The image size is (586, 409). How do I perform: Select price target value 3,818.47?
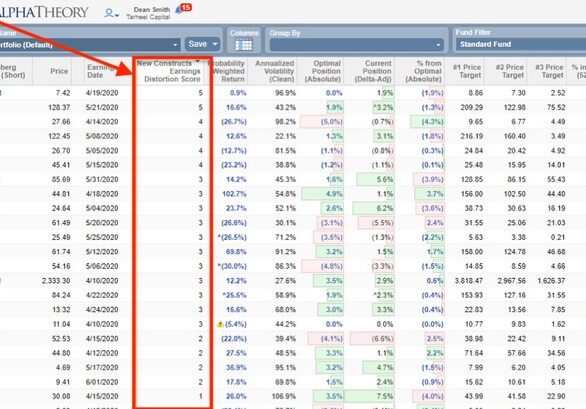click(x=469, y=281)
